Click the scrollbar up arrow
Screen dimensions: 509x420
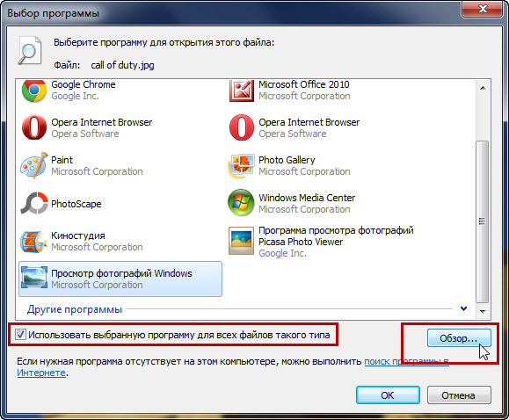(x=483, y=88)
